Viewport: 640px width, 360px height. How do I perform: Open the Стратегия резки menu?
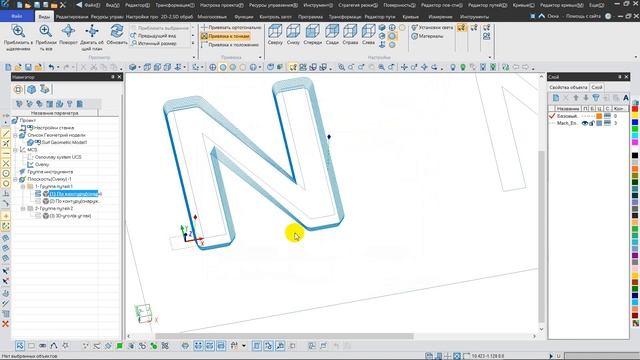pos(358,5)
